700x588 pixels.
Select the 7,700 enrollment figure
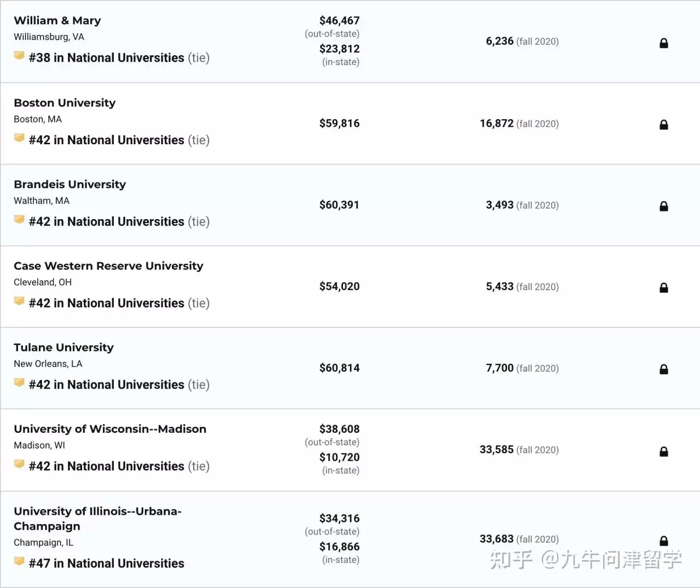click(500, 368)
